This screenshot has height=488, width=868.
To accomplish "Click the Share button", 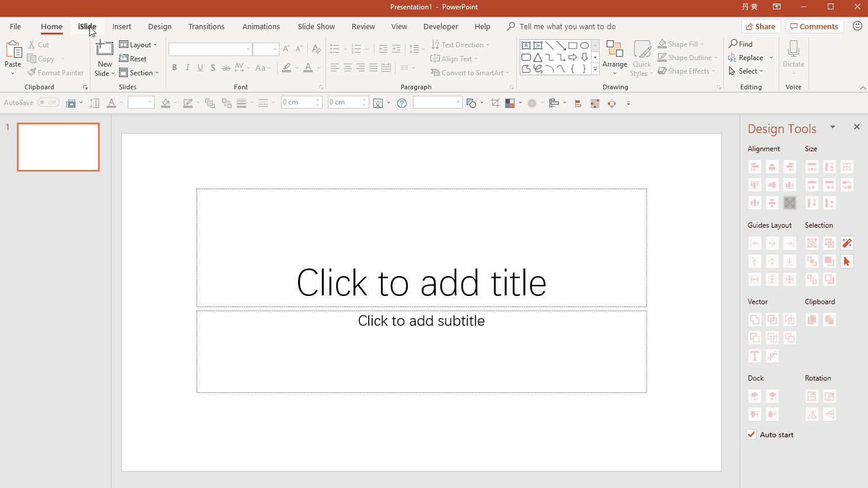I will click(760, 26).
